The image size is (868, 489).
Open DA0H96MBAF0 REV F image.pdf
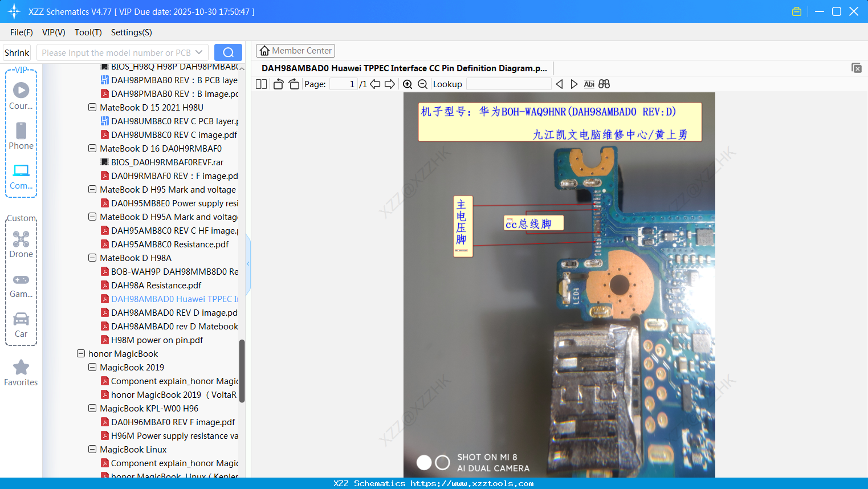tap(168, 422)
